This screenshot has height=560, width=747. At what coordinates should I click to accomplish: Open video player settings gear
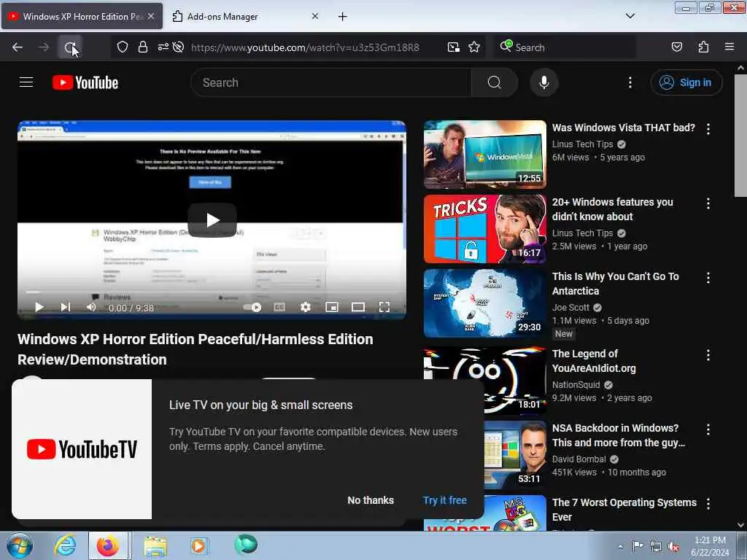[306, 308]
